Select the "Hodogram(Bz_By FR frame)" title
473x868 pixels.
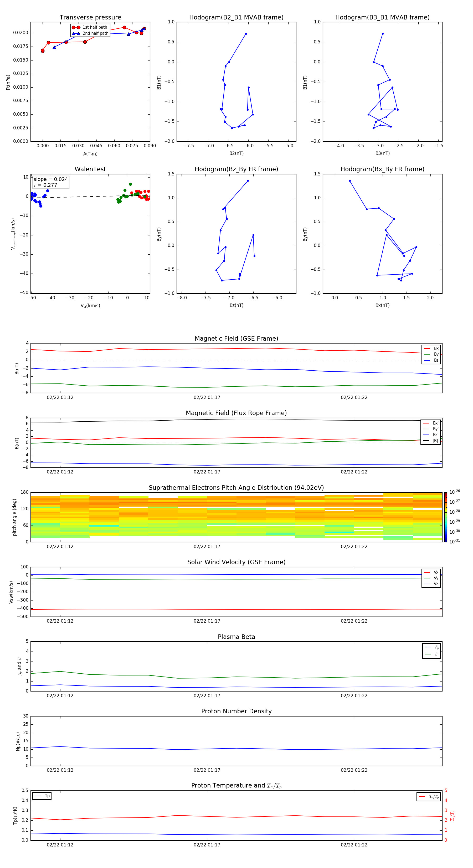click(236, 169)
